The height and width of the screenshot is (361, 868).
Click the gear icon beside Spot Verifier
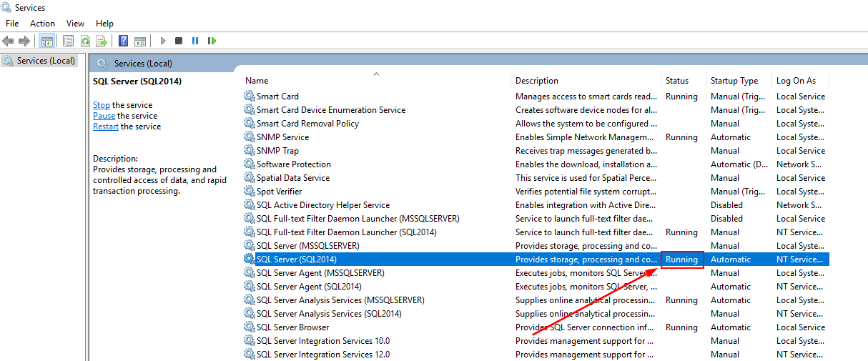249,191
